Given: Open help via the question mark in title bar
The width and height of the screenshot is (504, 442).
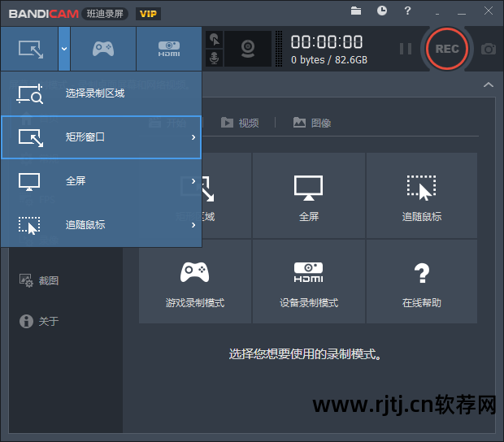Looking at the screenshot, I should pyautogui.click(x=407, y=11).
